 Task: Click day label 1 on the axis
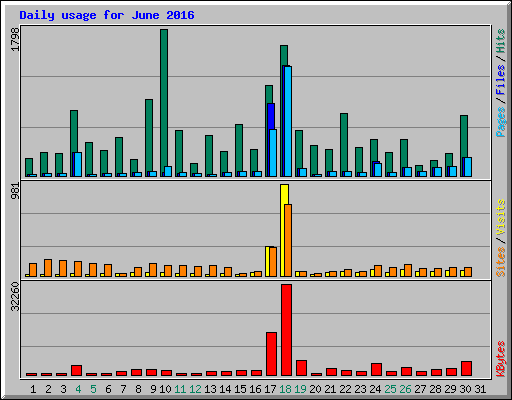[x=33, y=389]
